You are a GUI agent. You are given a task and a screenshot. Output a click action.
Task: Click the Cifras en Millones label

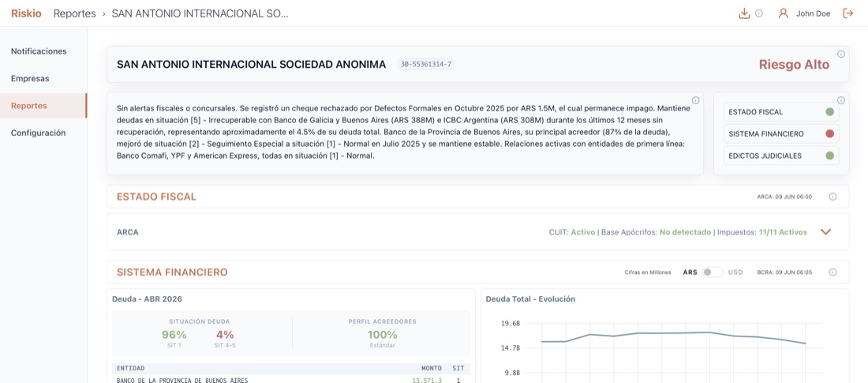(x=648, y=272)
